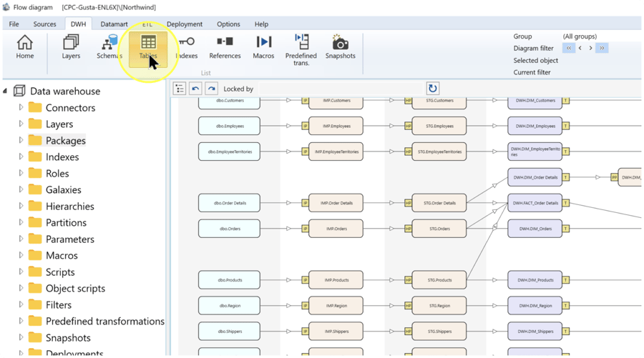Select the IMP.Order Details node
Image resolution: width=644 pixels, height=358 pixels.
(x=336, y=202)
